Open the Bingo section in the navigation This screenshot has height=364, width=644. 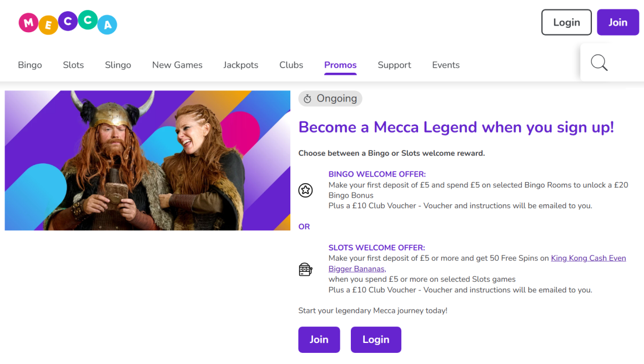click(30, 65)
